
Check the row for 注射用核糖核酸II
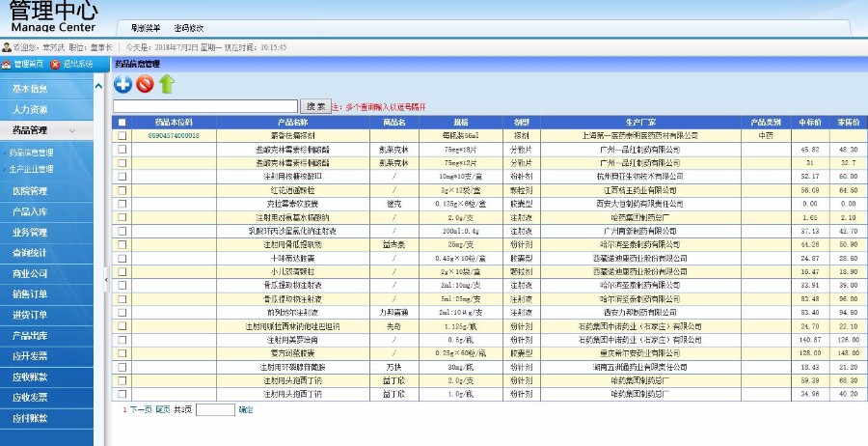pyautogui.click(x=122, y=177)
